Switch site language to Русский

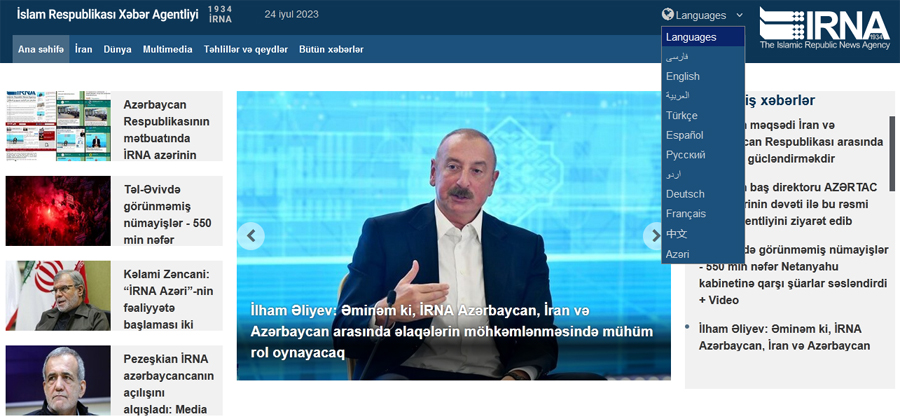pyautogui.click(x=686, y=155)
